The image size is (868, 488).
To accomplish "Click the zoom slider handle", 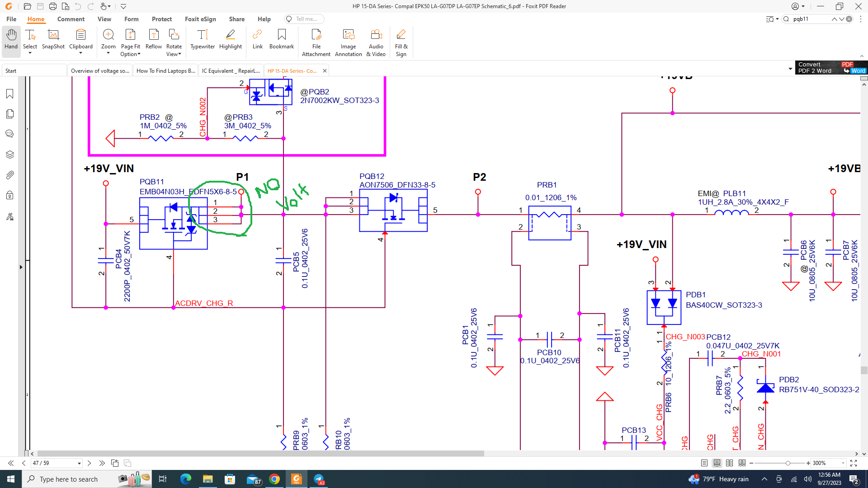I will [788, 463].
